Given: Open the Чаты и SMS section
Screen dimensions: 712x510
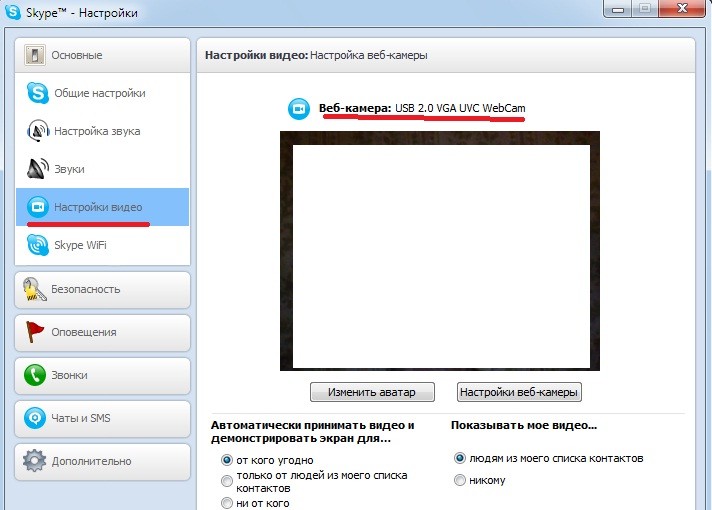Looking at the screenshot, I should (x=102, y=418).
